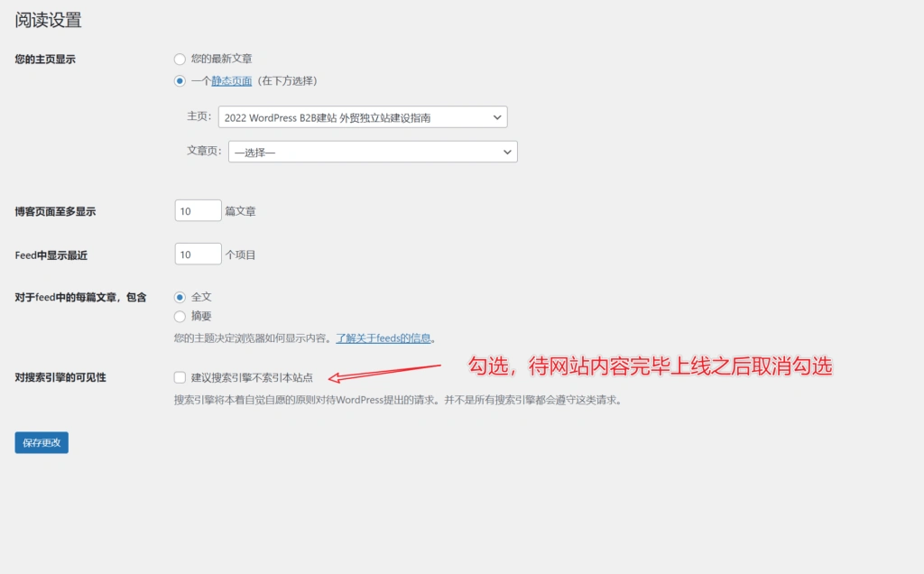Click the 个项目 unit text
Screen dimensions: 924x574
[x=240, y=255]
